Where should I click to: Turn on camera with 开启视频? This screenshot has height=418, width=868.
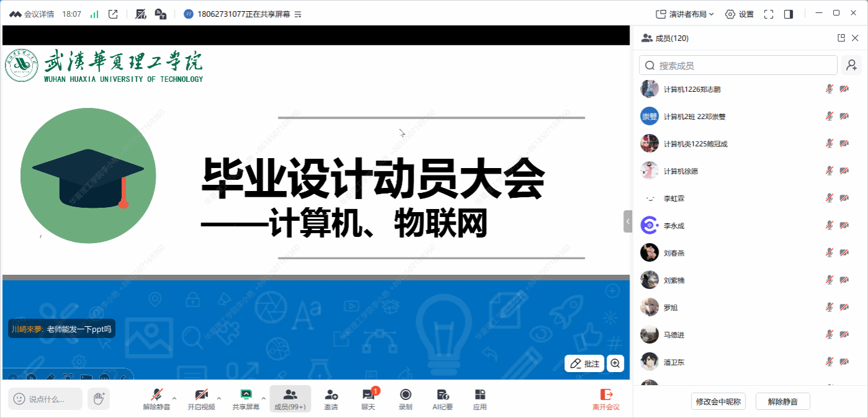tap(201, 399)
